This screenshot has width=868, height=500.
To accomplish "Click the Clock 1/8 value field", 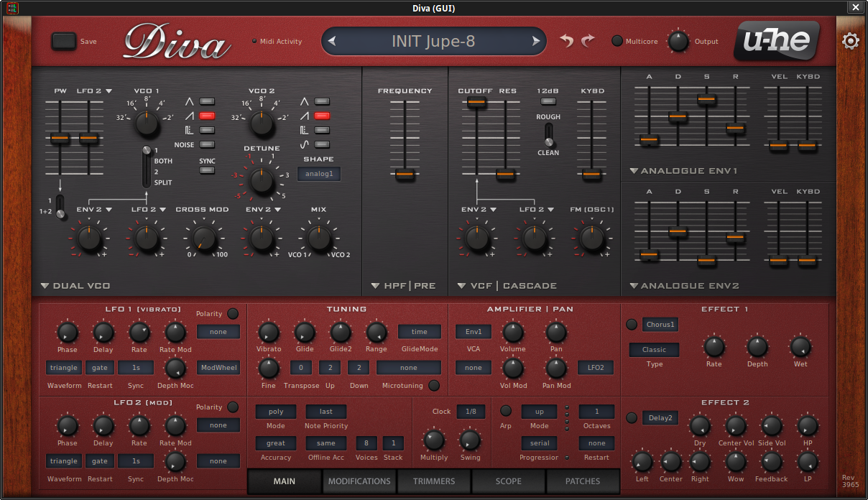I will coord(471,412).
